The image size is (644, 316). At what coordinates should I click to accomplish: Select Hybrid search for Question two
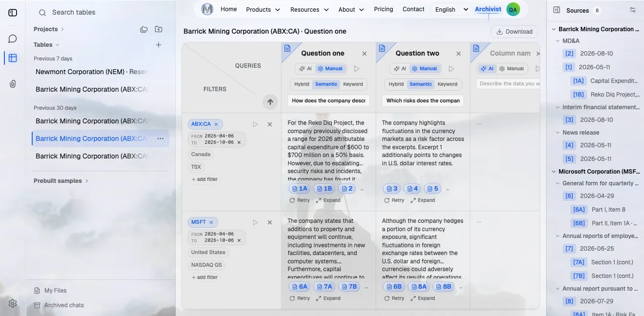point(396,84)
